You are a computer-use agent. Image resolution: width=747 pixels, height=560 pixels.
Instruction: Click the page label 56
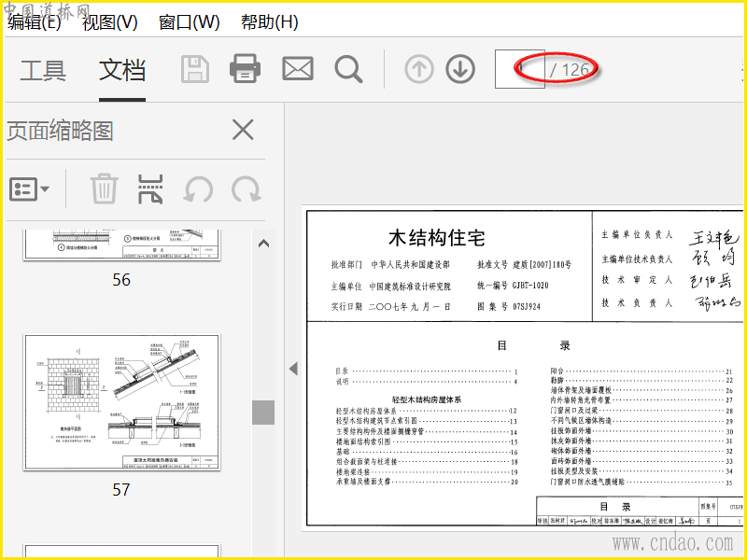tap(121, 279)
